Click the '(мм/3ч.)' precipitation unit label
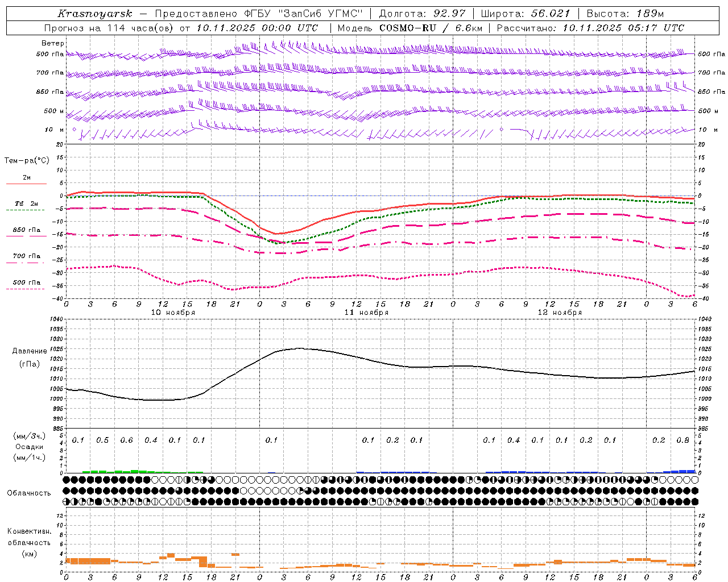 click(x=30, y=436)
